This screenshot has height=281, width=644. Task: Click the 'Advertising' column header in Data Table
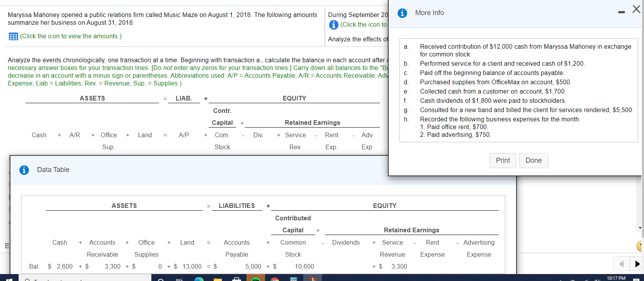coord(479,242)
